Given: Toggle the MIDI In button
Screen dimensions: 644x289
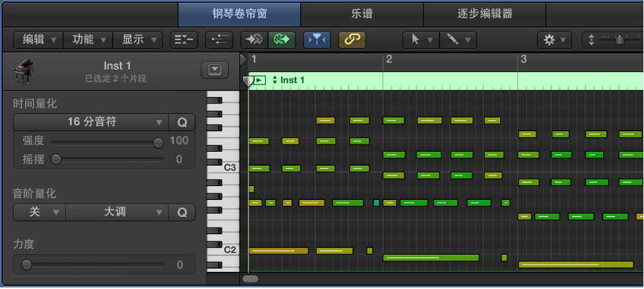Looking at the screenshot, I should 254,40.
